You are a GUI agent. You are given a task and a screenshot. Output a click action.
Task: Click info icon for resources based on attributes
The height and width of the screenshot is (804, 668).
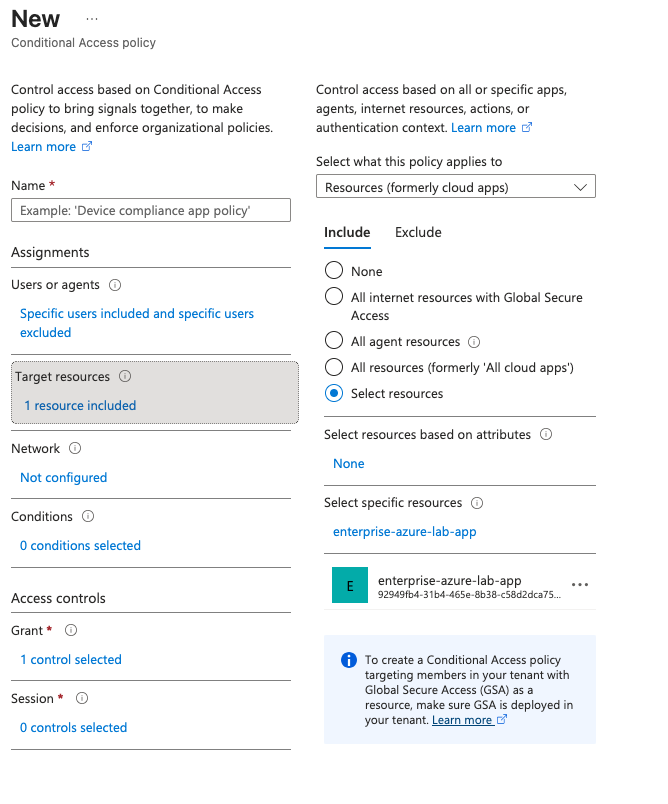pyautogui.click(x=546, y=434)
